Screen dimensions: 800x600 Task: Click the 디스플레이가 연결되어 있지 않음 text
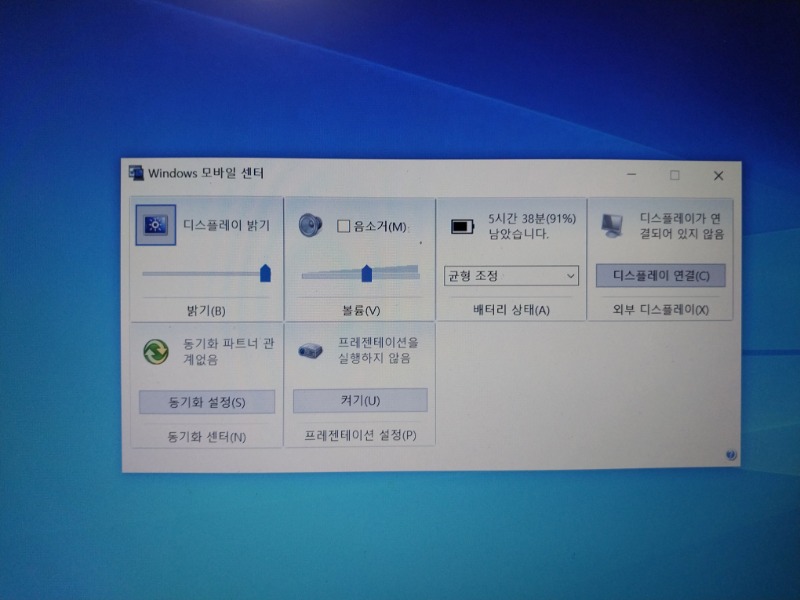[x=682, y=226]
